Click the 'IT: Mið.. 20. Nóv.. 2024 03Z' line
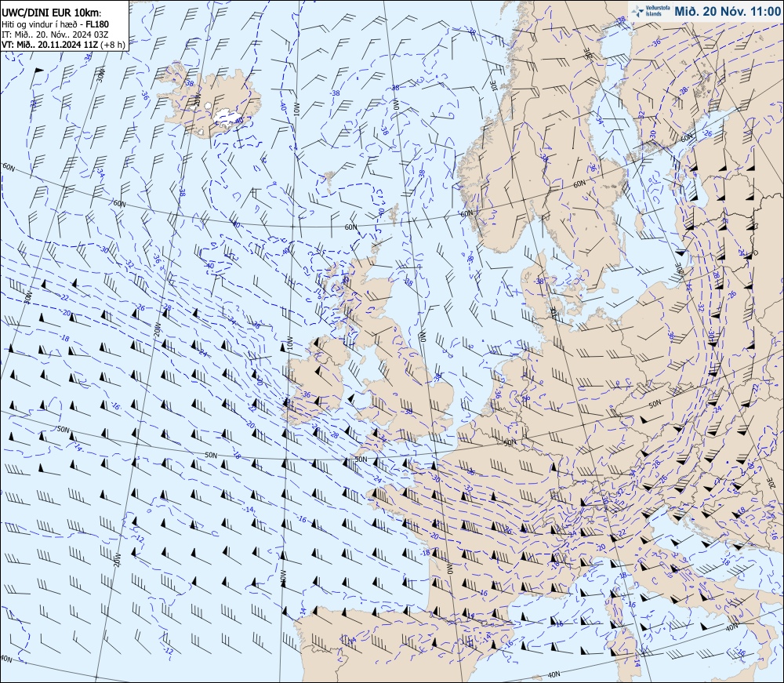This screenshot has width=784, height=683. 55,35
